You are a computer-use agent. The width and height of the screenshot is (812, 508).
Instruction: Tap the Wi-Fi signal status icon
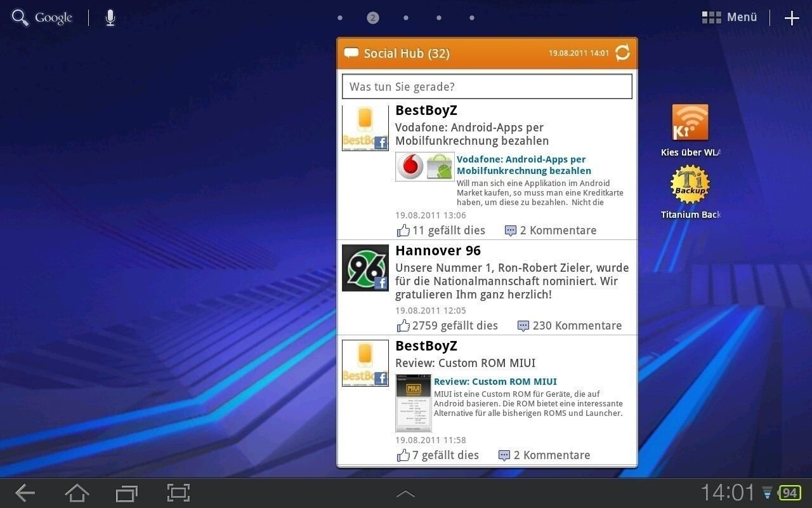coord(768,493)
